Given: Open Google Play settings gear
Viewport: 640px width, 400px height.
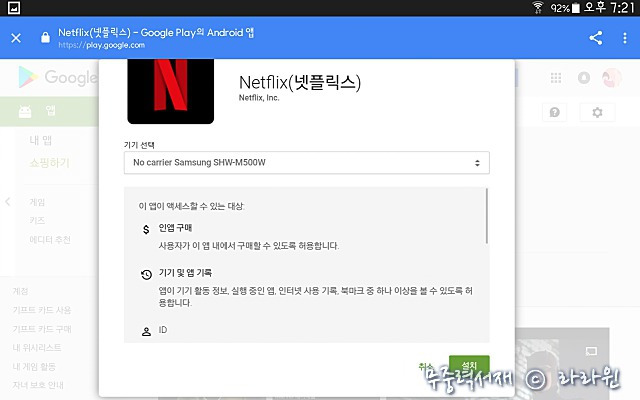Looking at the screenshot, I should [597, 112].
